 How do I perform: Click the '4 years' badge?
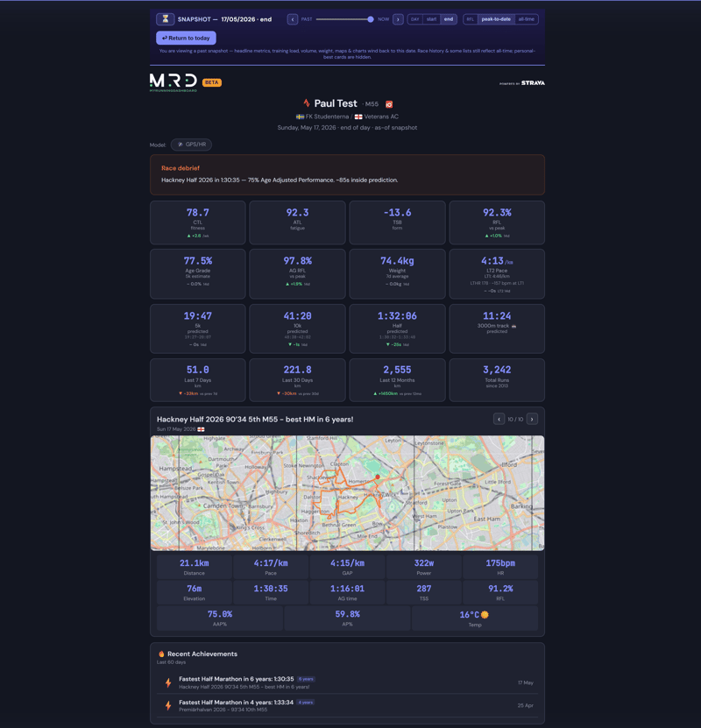pos(306,703)
